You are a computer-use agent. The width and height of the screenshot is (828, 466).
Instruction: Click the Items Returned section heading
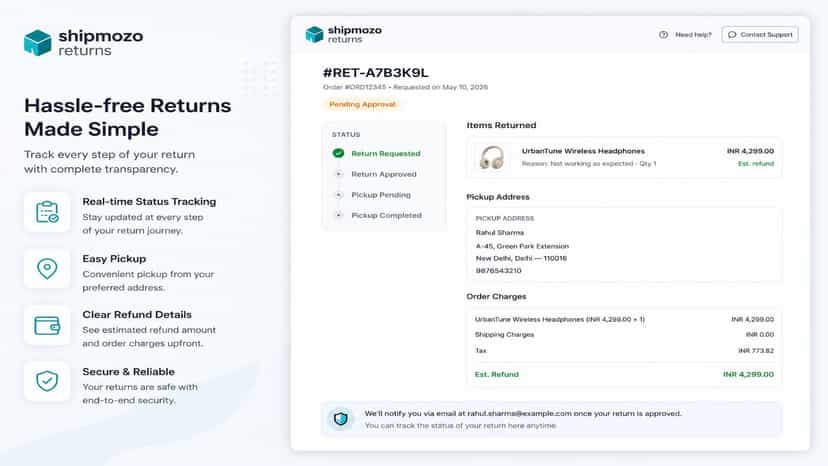coord(501,125)
